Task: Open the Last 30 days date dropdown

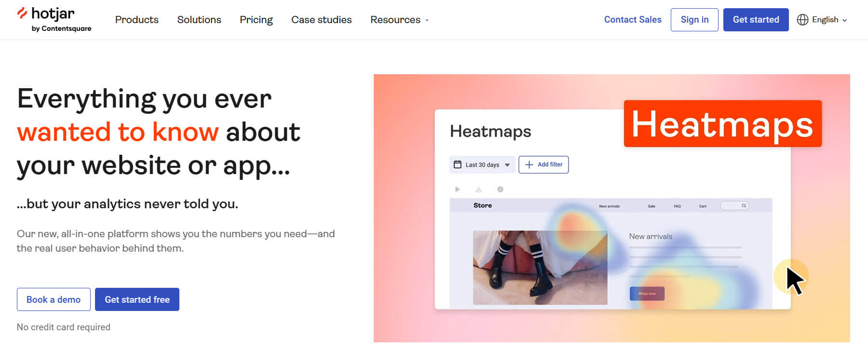Action: coord(482,165)
